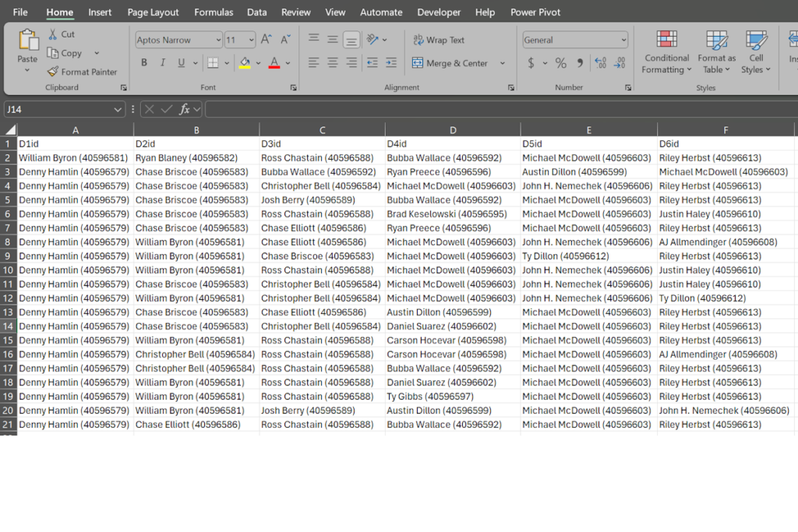
Task: Click the Cut scissors icon
Action: click(53, 34)
